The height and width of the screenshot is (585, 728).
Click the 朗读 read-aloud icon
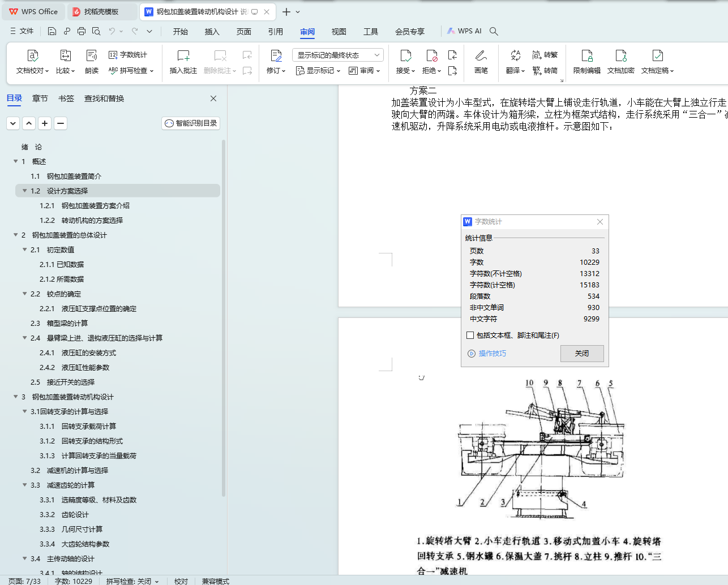[x=92, y=55]
